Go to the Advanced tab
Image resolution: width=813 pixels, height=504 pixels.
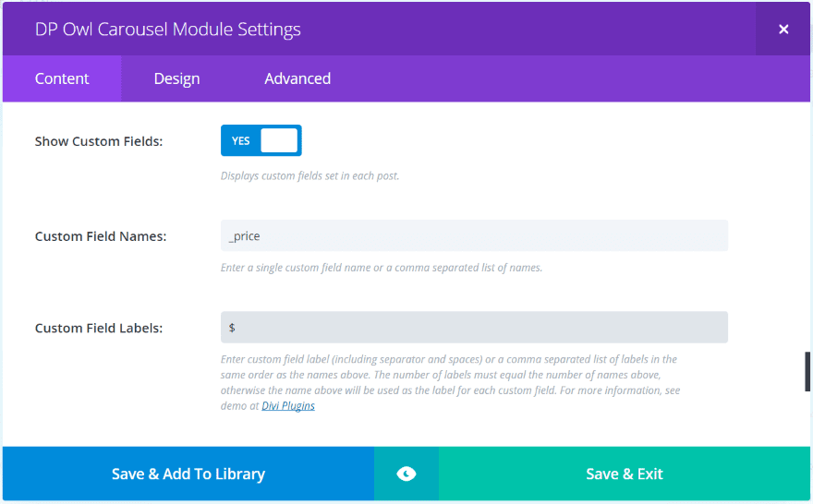[x=297, y=78]
